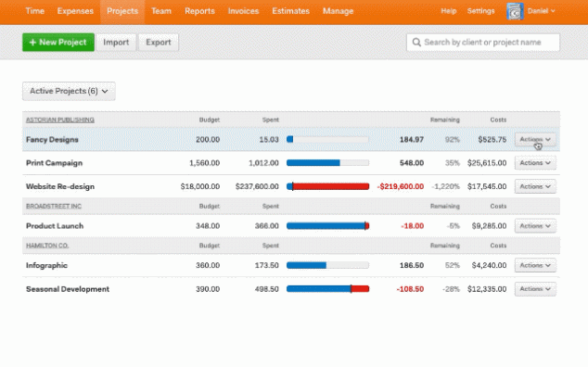
Task: Open Actions menu for Print Campaign
Action: (535, 163)
